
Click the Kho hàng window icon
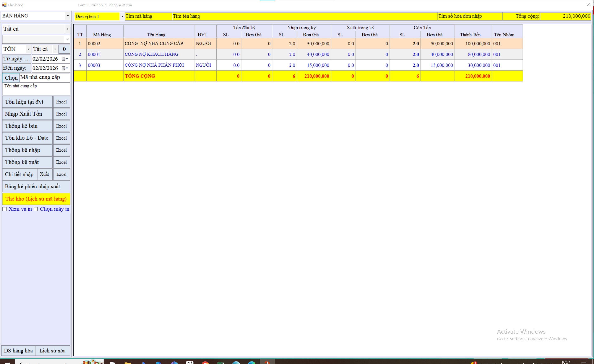pos(4,5)
